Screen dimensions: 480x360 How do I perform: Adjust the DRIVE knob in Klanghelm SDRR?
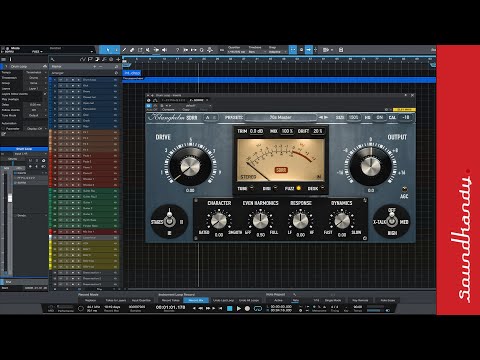point(190,166)
